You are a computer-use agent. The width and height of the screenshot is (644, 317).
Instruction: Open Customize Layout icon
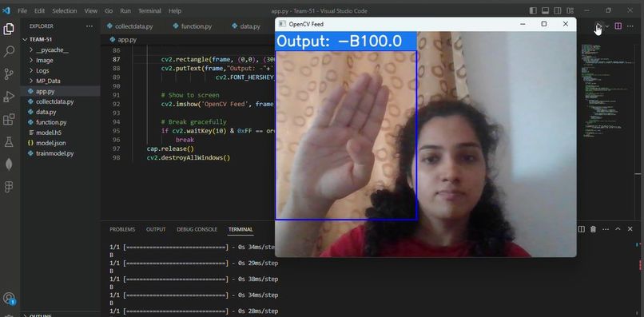pyautogui.click(x=570, y=10)
